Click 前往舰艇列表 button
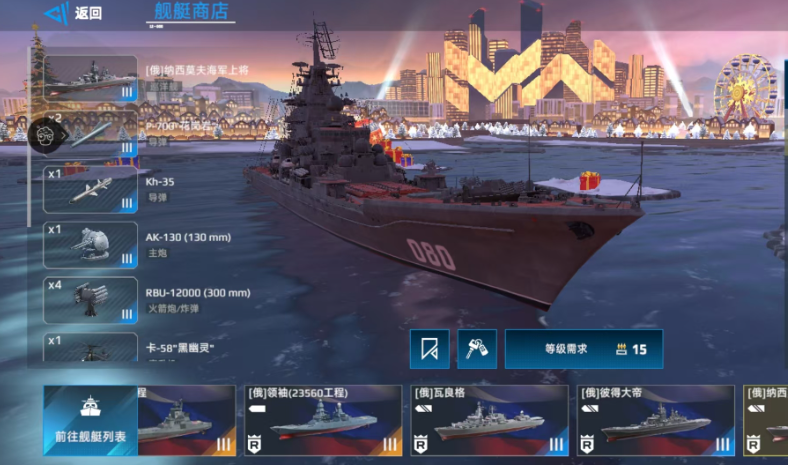Image resolution: width=788 pixels, height=465 pixels. click(x=90, y=421)
